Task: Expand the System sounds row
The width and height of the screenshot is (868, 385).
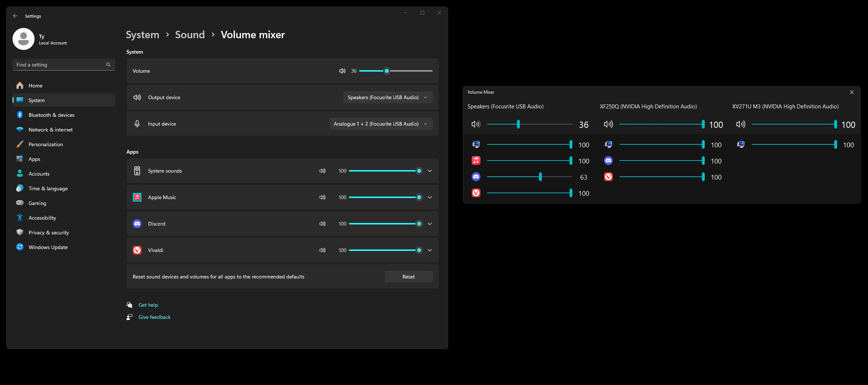Action: coord(430,171)
